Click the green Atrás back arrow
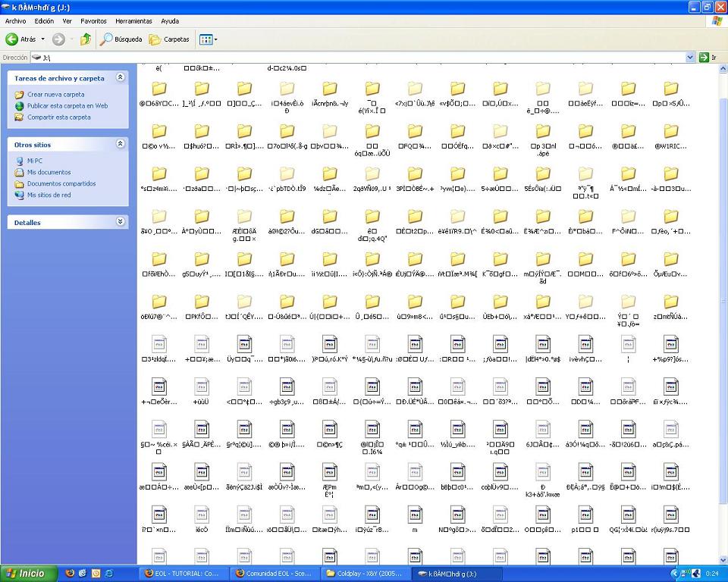728x582 pixels. click(13, 39)
